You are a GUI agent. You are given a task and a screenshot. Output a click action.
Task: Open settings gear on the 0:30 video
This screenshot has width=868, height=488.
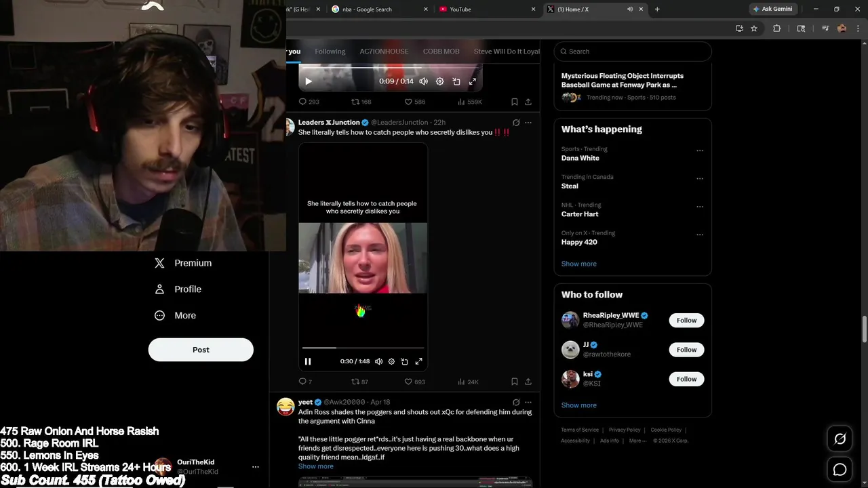pyautogui.click(x=391, y=361)
